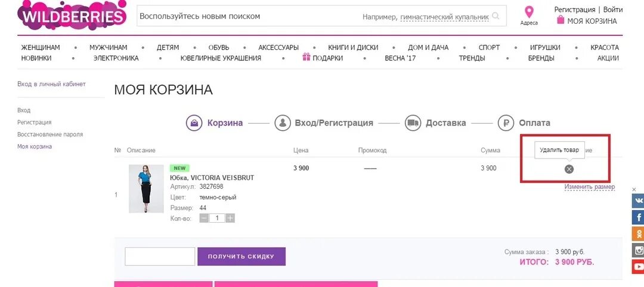Open the ЖЕНЩИНАМ category
This screenshot has height=287, width=644.
pos(41,48)
